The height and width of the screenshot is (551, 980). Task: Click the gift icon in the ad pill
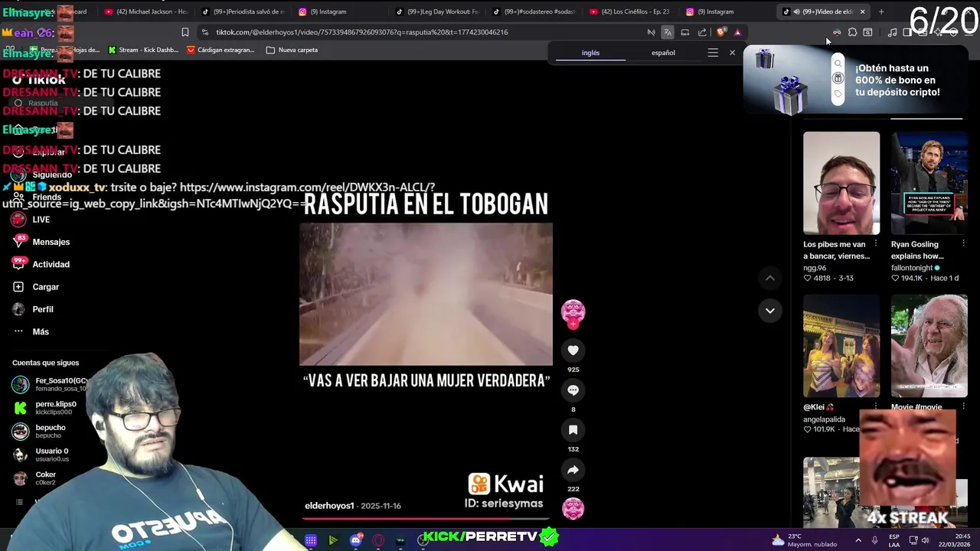click(x=838, y=79)
